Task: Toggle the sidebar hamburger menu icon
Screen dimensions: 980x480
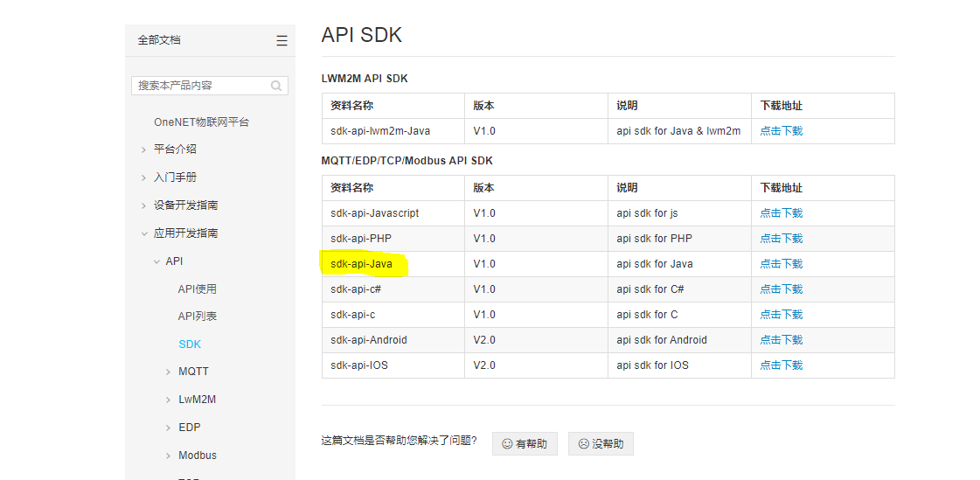Action: tap(281, 41)
